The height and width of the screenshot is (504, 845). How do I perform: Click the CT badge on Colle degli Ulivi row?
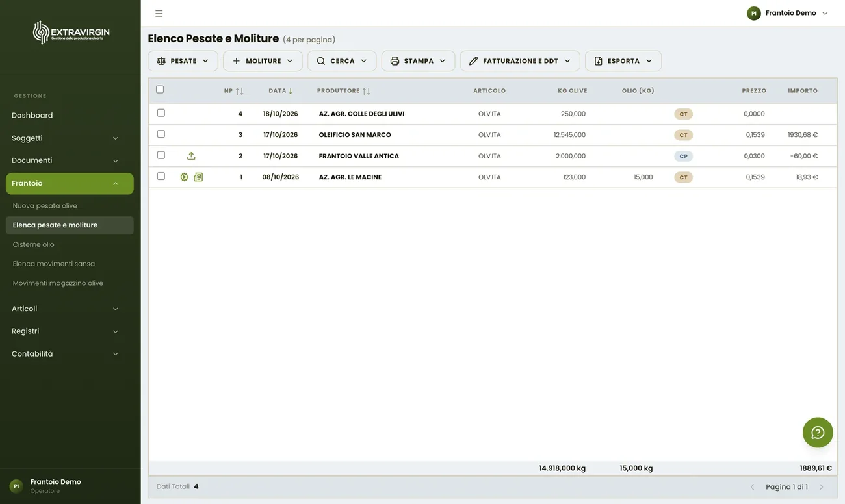tap(683, 114)
